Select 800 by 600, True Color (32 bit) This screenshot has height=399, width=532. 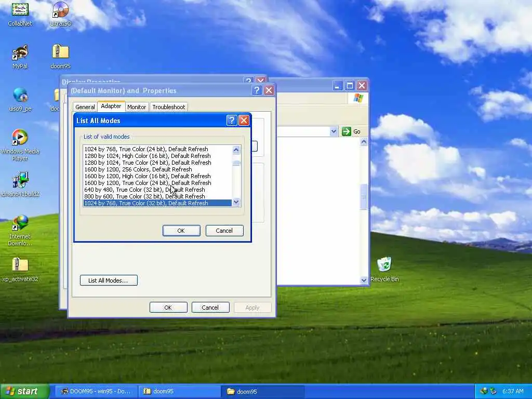158,196
